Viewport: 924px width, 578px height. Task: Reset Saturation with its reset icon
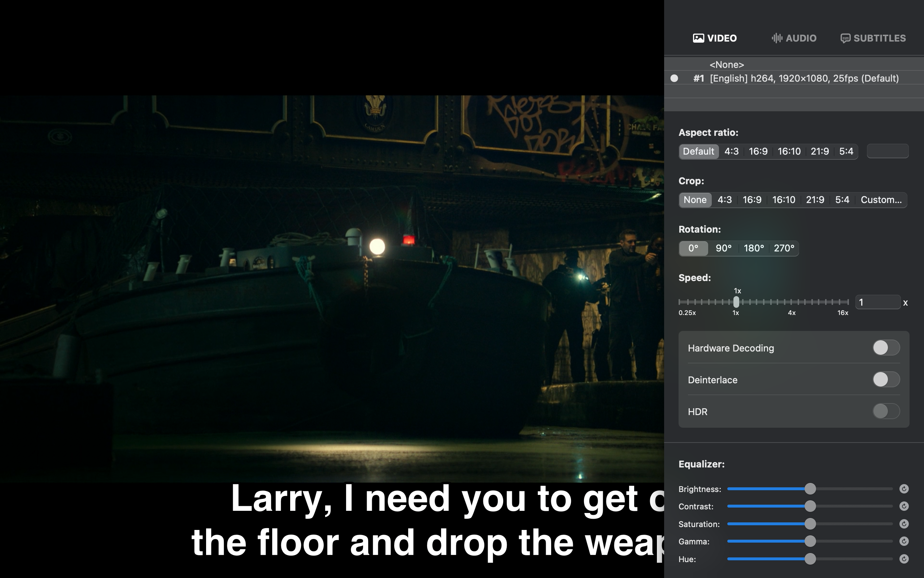(904, 524)
